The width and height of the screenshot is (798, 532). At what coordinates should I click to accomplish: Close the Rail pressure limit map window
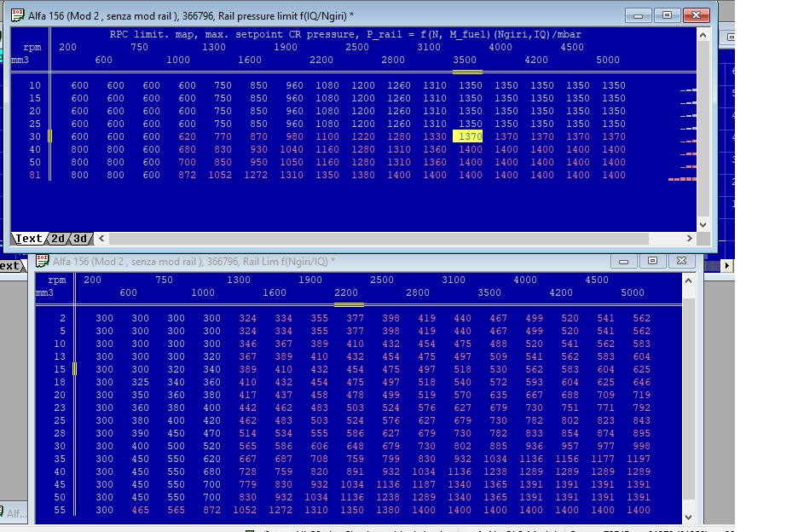697,15
